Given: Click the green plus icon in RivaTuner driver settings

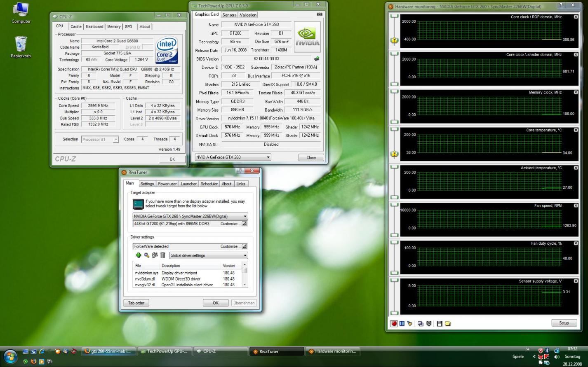Looking at the screenshot, I should 138,255.
